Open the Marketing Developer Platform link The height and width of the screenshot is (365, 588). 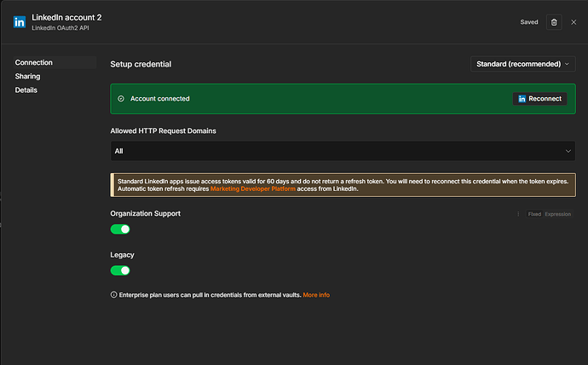tap(253, 188)
